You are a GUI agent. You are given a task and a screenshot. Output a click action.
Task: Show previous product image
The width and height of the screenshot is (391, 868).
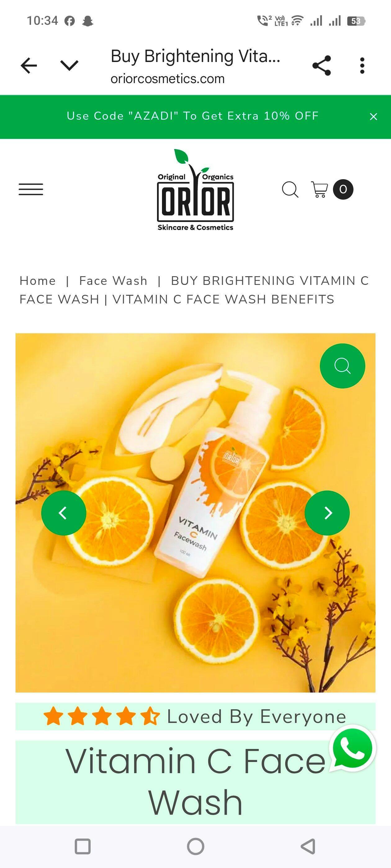tap(64, 513)
